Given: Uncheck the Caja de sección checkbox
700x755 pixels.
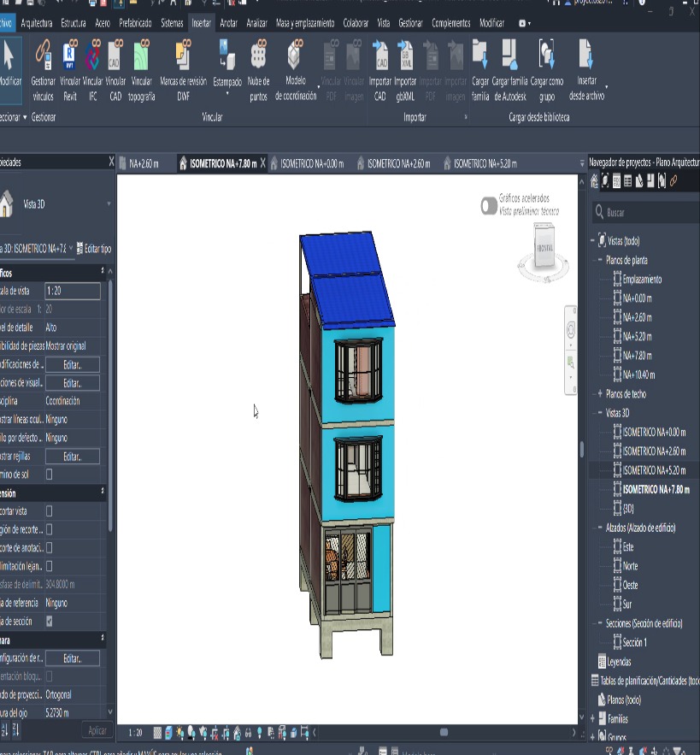Looking at the screenshot, I should 49,621.
